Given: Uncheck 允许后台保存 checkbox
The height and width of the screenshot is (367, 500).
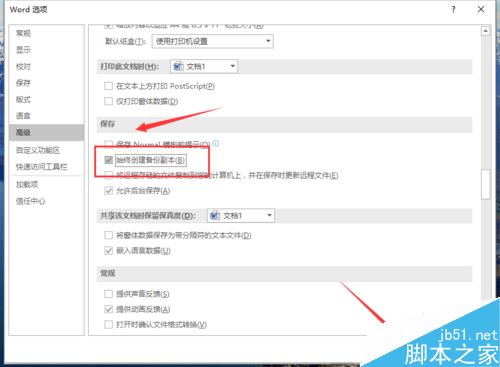Looking at the screenshot, I should tap(108, 191).
